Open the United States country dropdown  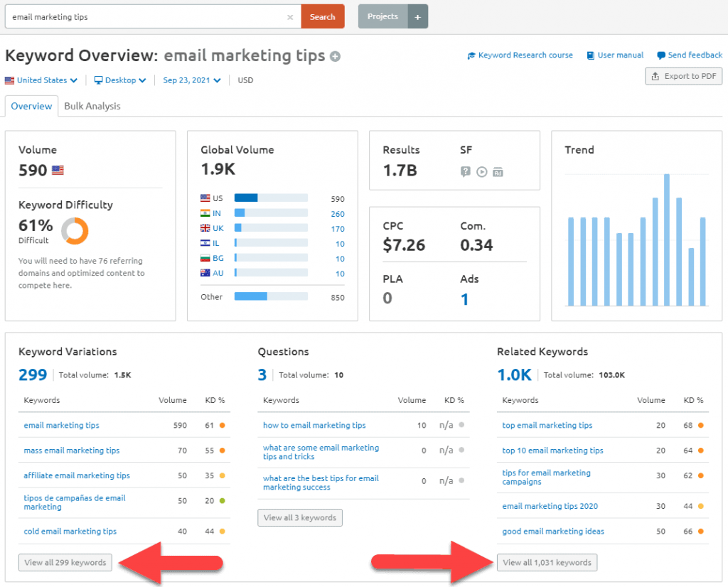pos(41,80)
